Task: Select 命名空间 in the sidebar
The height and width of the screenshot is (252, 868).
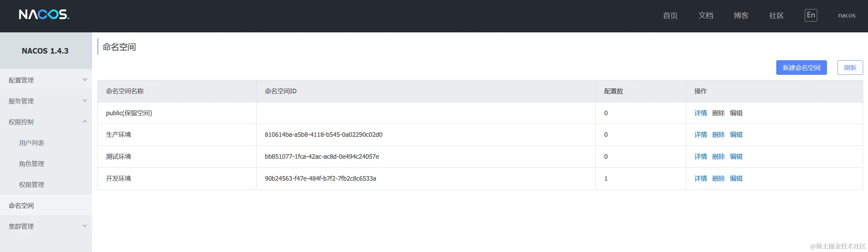Action: [x=46, y=205]
